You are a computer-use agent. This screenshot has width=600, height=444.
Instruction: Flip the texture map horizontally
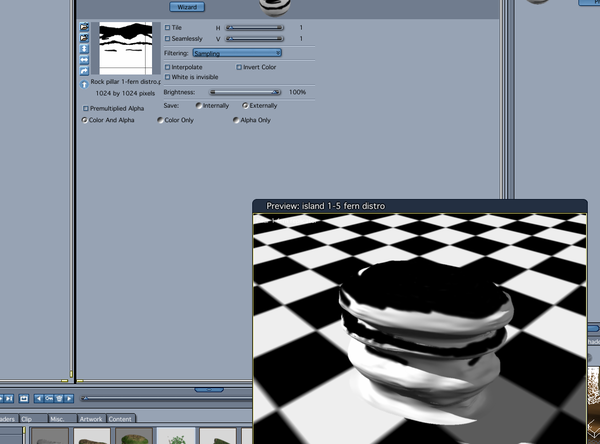84,60
